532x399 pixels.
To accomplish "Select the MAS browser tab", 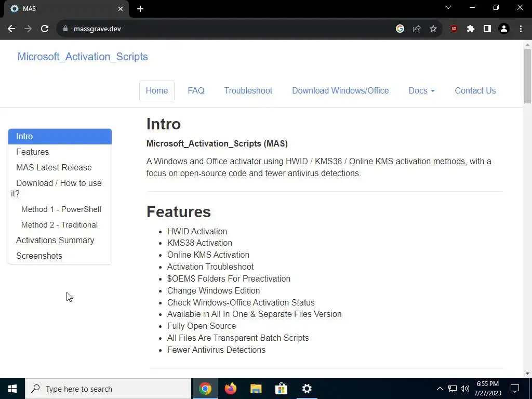I will point(66,9).
